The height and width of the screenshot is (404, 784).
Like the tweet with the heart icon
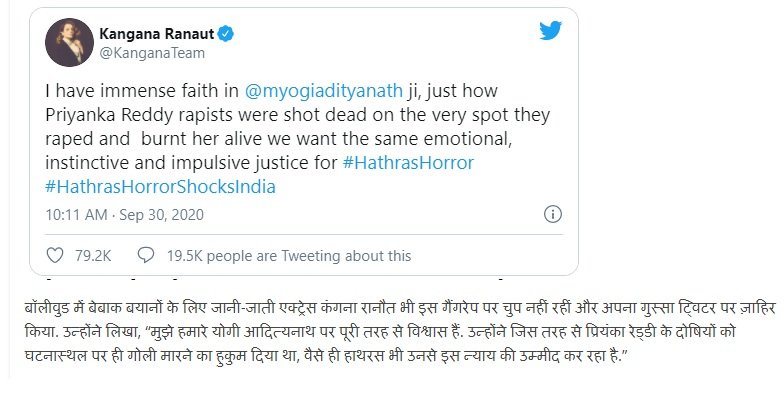[x=56, y=255]
